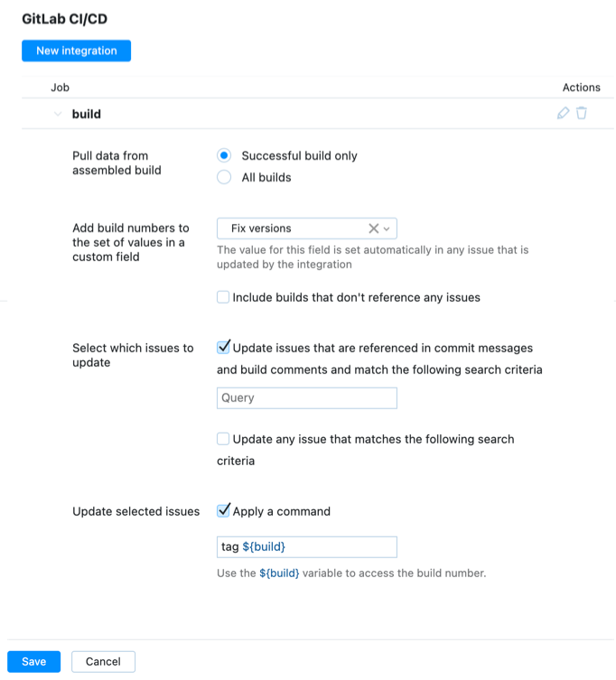Click the Actions column header
Screen dimensions: 616x680
(582, 88)
